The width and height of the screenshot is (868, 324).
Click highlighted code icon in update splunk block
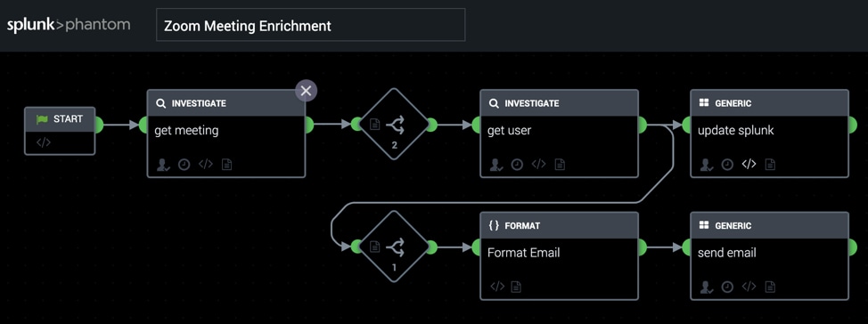point(749,164)
